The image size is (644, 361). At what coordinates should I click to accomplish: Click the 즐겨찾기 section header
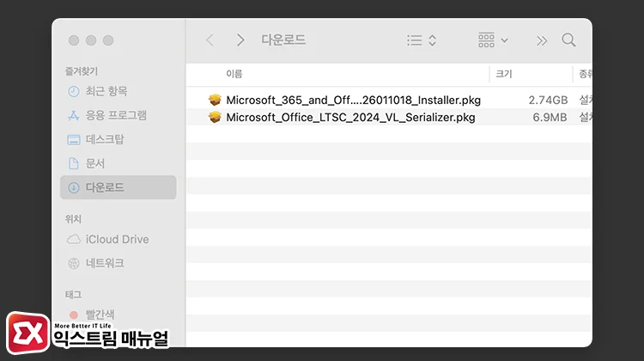tap(82, 71)
